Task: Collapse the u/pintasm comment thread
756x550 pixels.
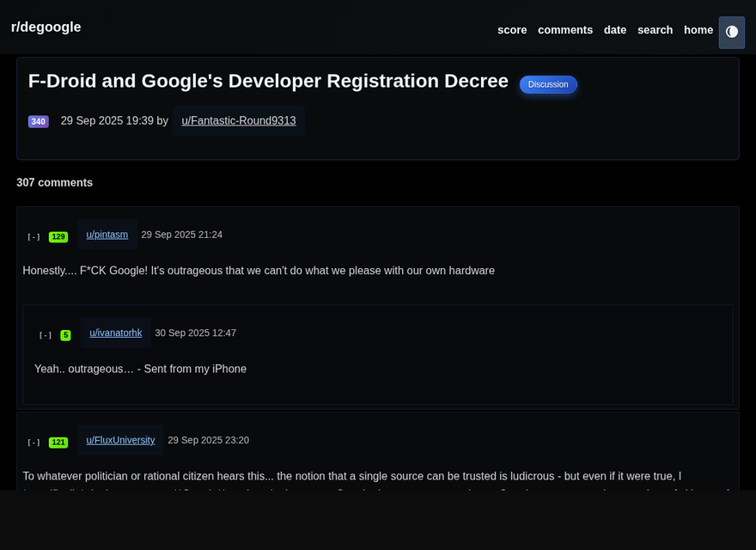Action: (x=34, y=237)
